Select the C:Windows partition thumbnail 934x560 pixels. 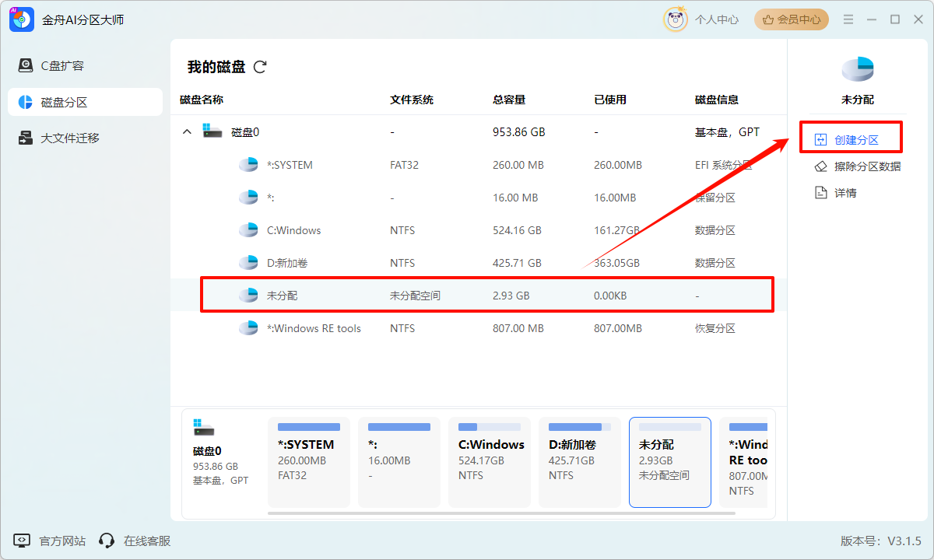[489, 462]
